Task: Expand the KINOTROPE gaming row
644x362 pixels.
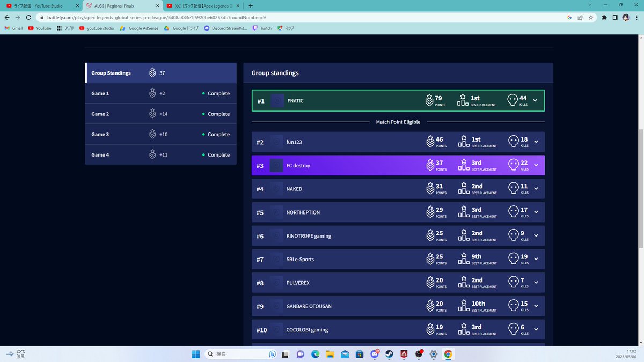Action: pos(536,236)
